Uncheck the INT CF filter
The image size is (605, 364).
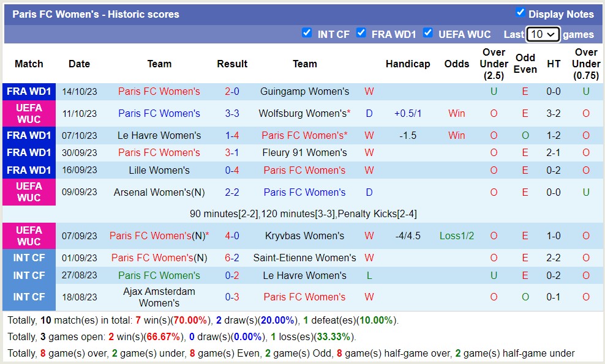point(307,34)
